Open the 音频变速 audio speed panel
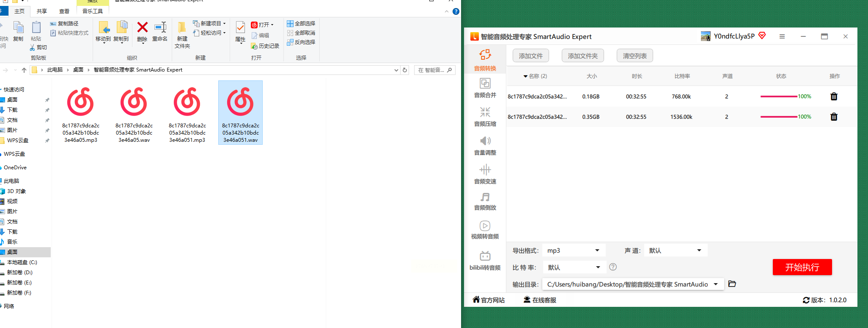The height and width of the screenshot is (328, 868). coord(485,174)
